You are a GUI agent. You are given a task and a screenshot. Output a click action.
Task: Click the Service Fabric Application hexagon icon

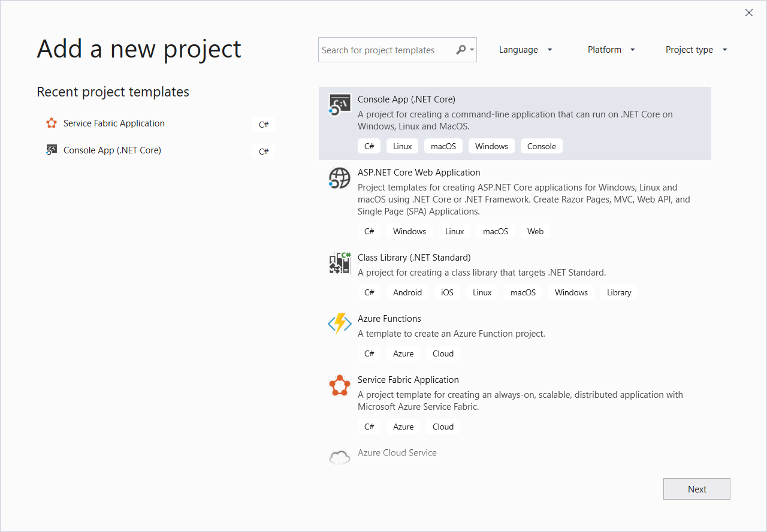point(340,385)
